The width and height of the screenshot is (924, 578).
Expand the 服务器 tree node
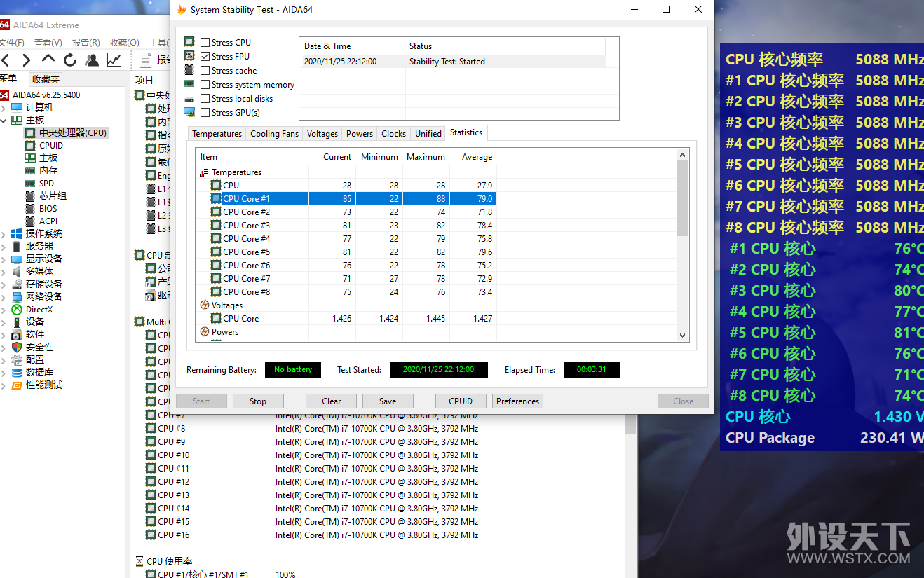(5, 246)
